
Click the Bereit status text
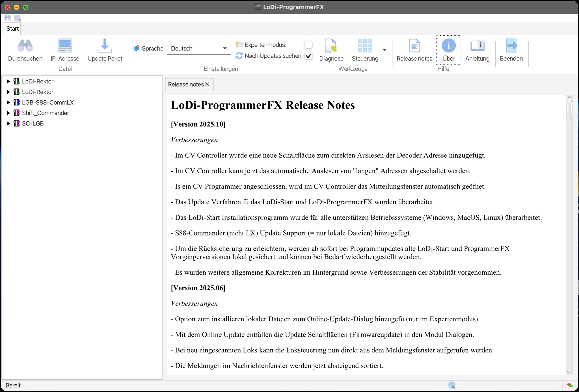point(13,385)
